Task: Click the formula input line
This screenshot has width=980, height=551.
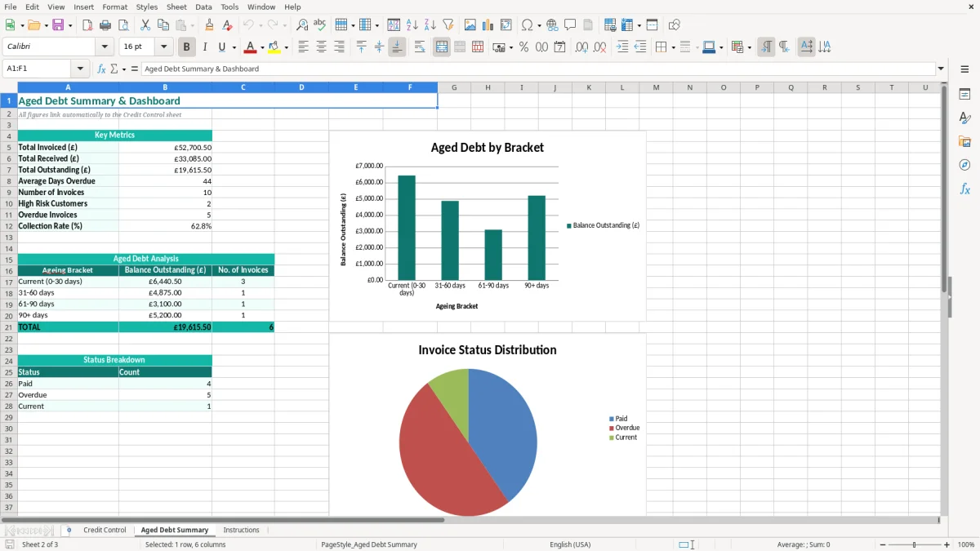Action: (538, 69)
